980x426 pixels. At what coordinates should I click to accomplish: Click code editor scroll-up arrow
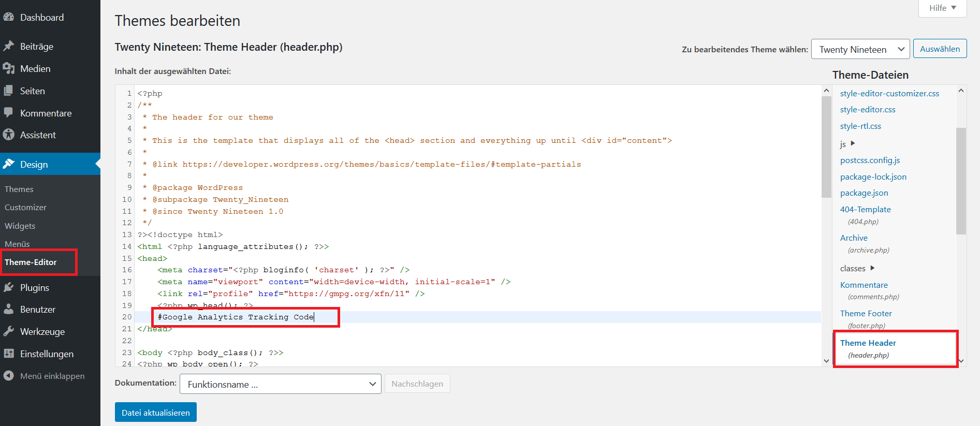coord(826,90)
